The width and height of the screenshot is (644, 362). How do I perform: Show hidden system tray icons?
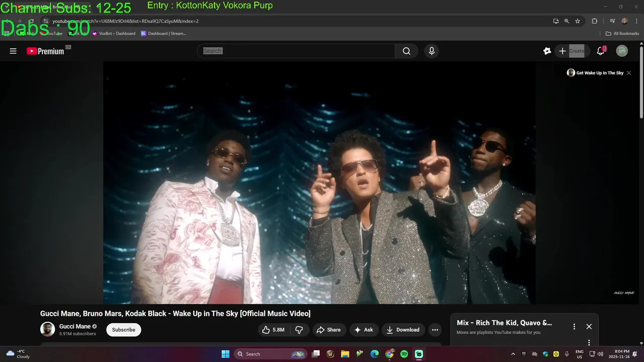[513, 354]
